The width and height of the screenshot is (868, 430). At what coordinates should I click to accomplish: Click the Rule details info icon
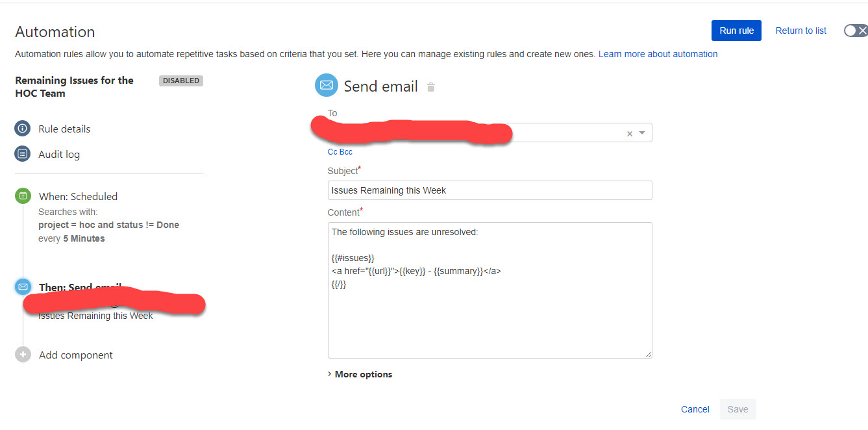[x=23, y=129]
